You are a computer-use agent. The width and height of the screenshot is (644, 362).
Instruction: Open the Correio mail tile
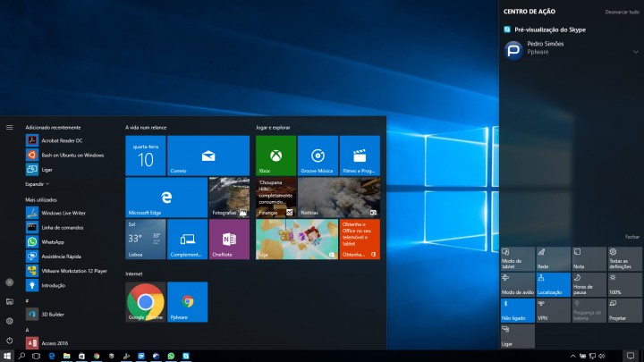208,156
